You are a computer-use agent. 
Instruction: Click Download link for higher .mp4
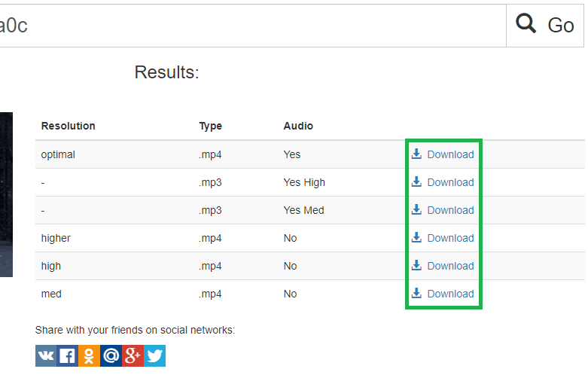tap(443, 238)
